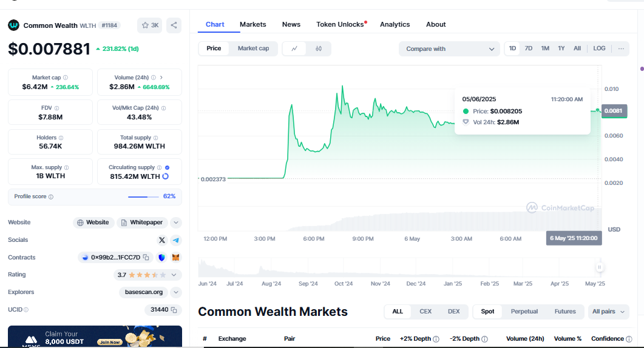This screenshot has width=644, height=348.
Task: Open the Token Unlocks tab
Action: pyautogui.click(x=341, y=25)
